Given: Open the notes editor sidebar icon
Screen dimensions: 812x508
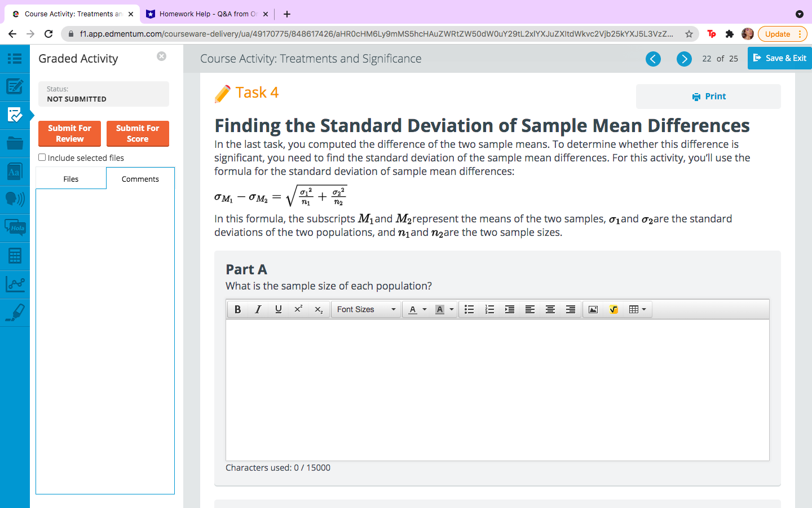Looking at the screenshot, I should [x=15, y=86].
